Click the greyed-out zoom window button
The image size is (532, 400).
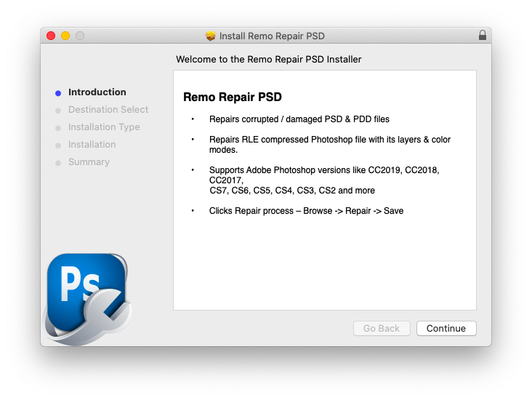tap(80, 36)
